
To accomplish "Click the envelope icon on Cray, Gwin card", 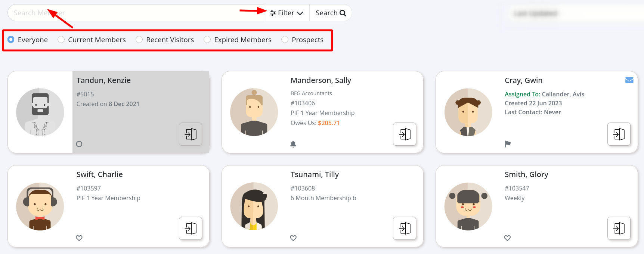I will 629,80.
